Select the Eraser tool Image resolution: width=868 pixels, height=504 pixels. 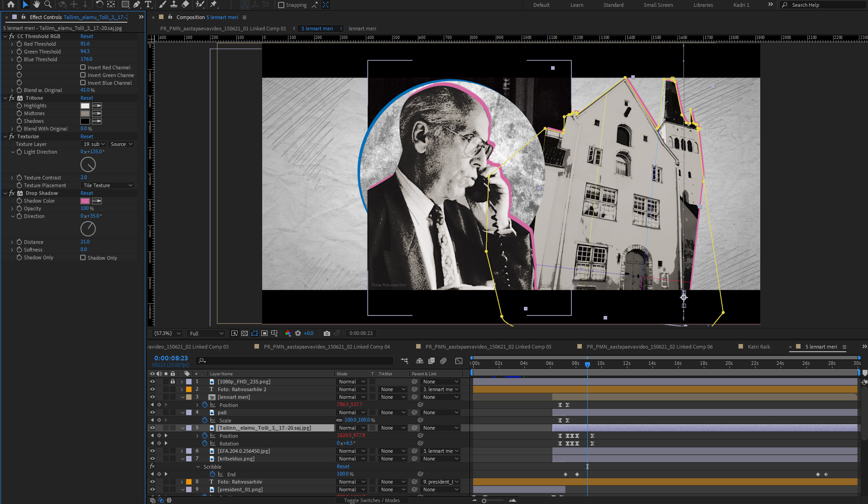185,5
